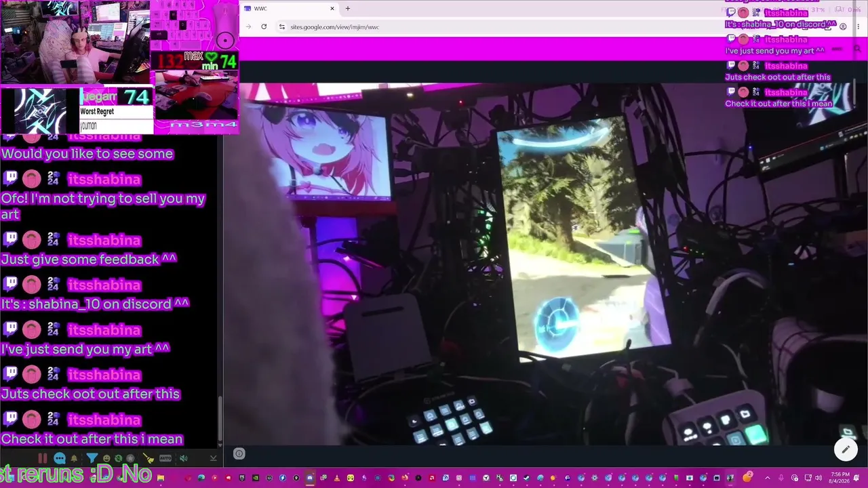Click the "I've just send you my art ^^" message
The image size is (868, 488).
pos(85,349)
